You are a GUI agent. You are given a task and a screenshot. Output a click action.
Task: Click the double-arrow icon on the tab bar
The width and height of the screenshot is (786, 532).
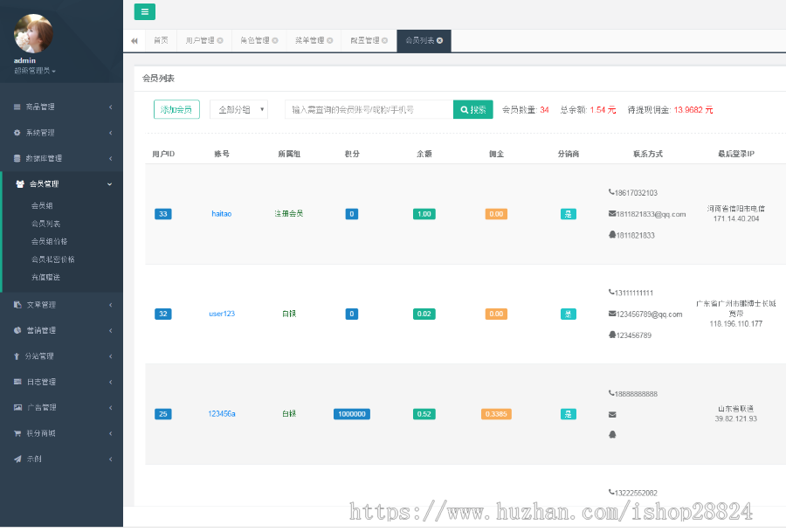point(134,40)
